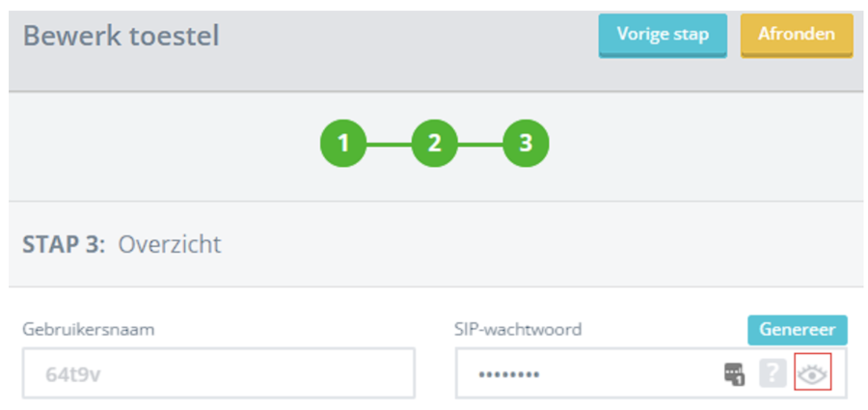Select the step 3 circle
The image size is (868, 410).
(526, 144)
